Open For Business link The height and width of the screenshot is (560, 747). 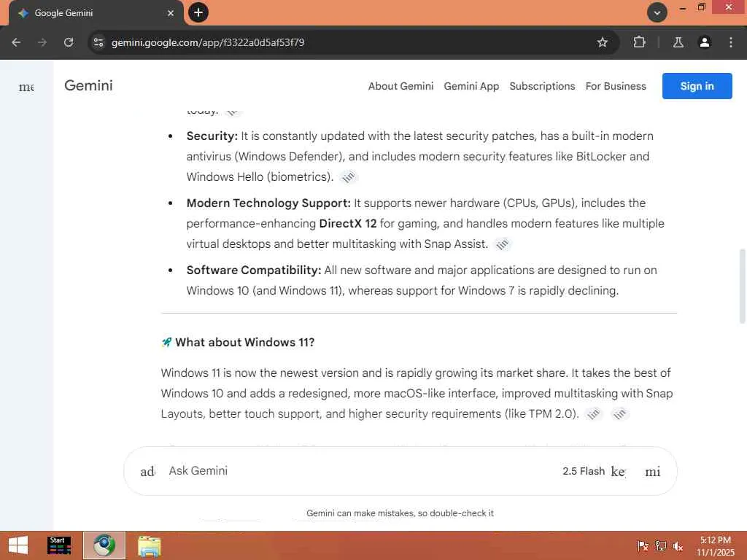point(616,86)
